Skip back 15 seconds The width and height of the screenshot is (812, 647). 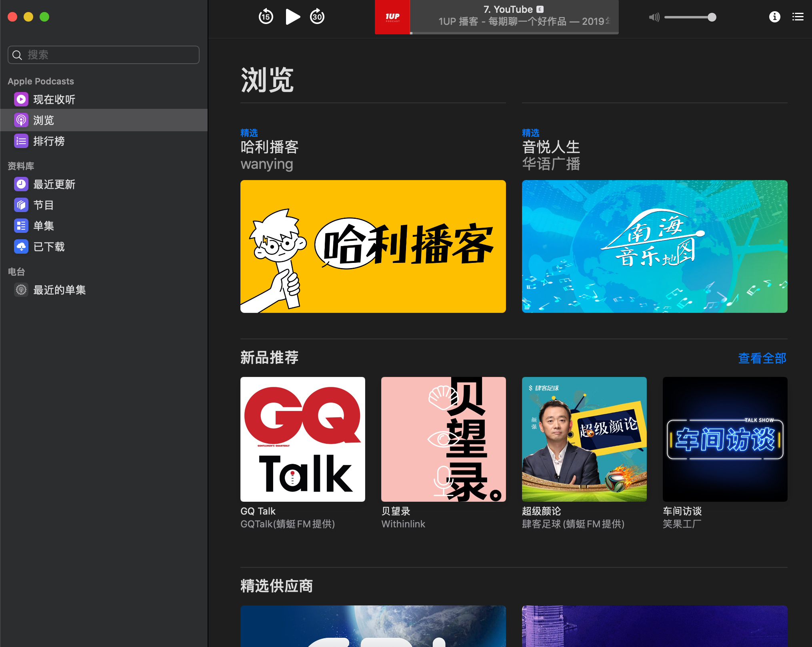(x=266, y=17)
